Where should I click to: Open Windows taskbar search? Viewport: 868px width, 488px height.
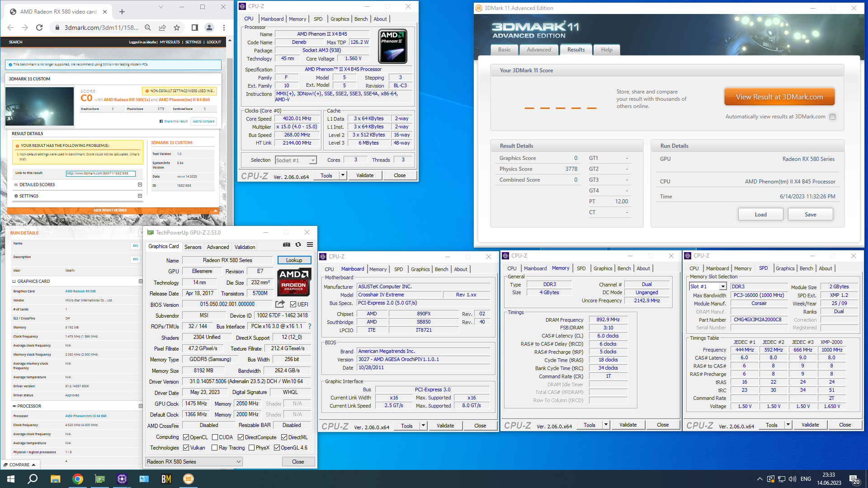coord(33,479)
